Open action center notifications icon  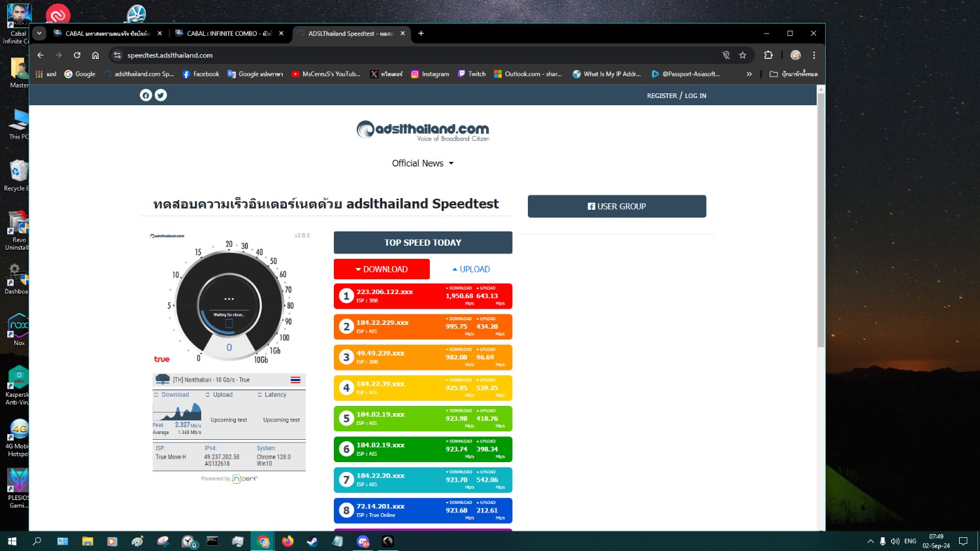click(x=963, y=541)
